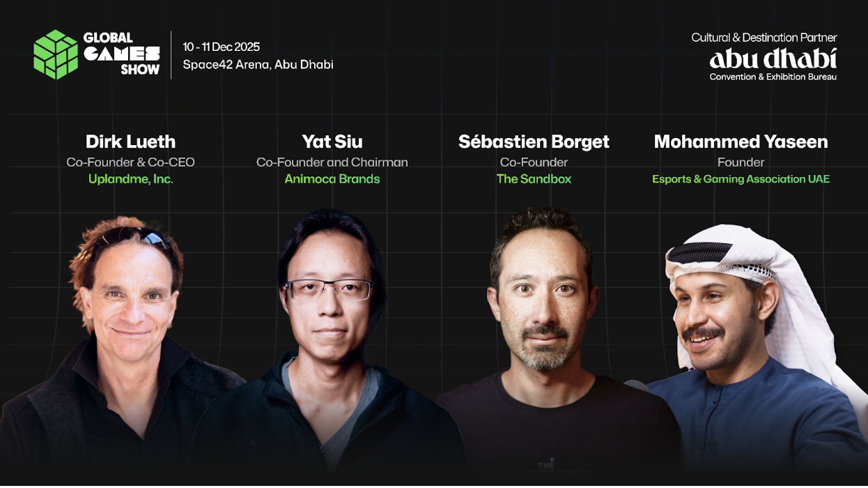Click the Mohammed Yaseen name heading
The image size is (868, 488).
pyautogui.click(x=741, y=142)
